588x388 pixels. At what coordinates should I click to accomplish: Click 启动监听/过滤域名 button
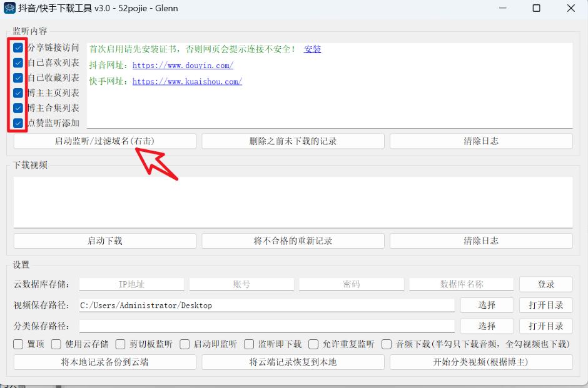(105, 141)
